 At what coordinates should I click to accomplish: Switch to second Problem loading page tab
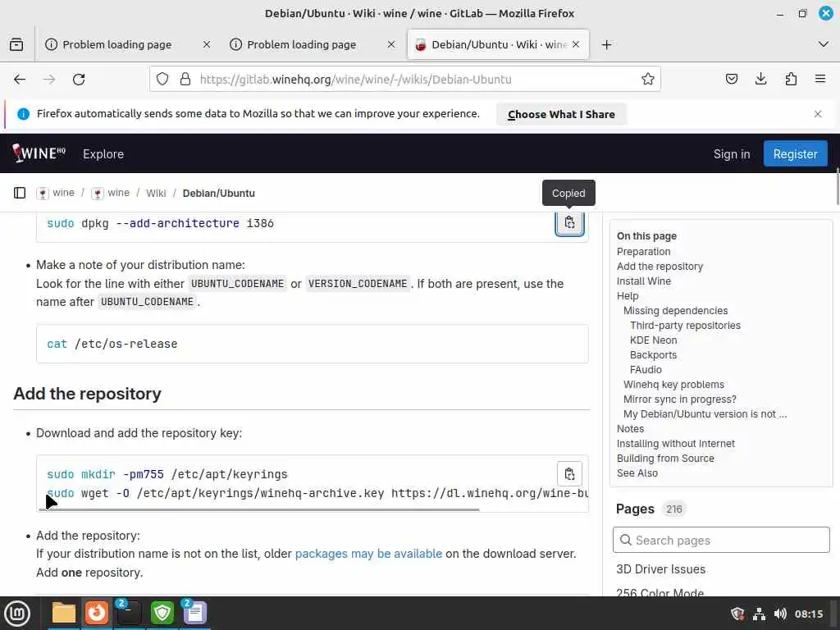[301, 44]
